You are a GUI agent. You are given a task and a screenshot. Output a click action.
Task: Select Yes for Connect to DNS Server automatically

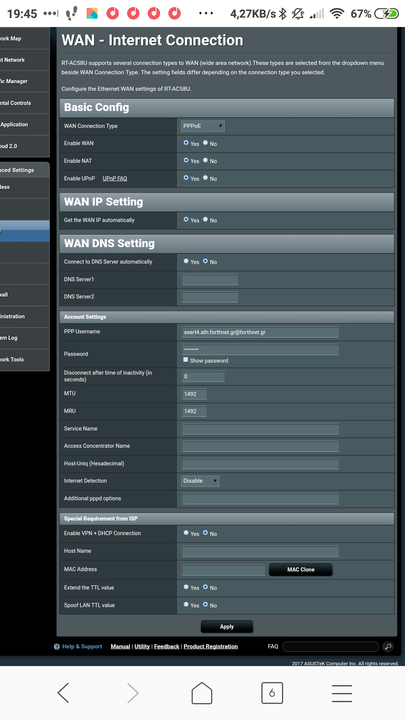click(186, 261)
